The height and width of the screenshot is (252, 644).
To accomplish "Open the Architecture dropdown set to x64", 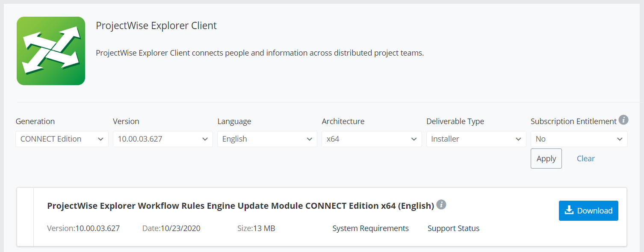I will click(372, 139).
